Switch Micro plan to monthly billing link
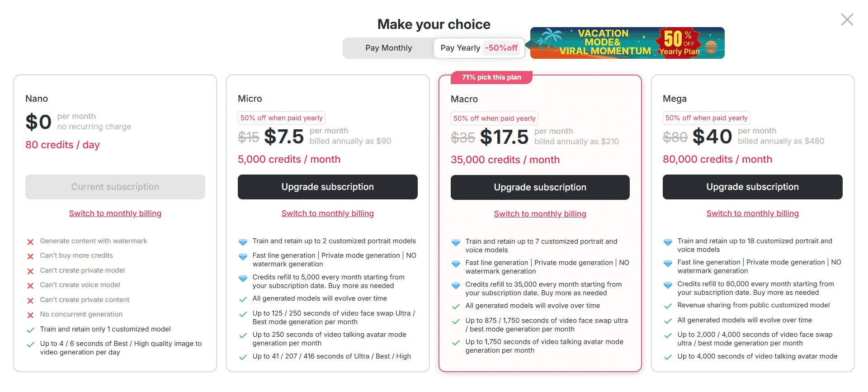 pos(327,213)
